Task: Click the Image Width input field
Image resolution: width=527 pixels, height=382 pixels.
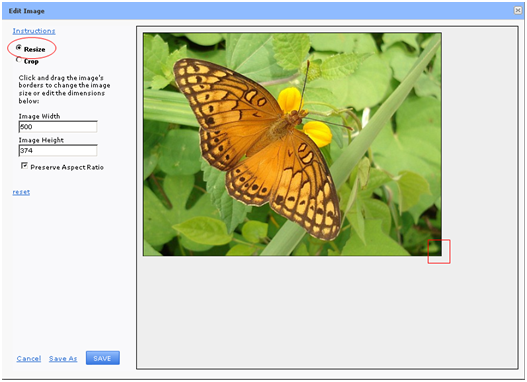Action: pyautogui.click(x=58, y=127)
